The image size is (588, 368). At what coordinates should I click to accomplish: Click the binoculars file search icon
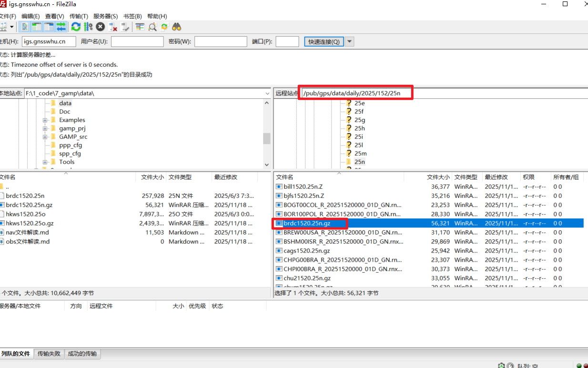point(177,27)
